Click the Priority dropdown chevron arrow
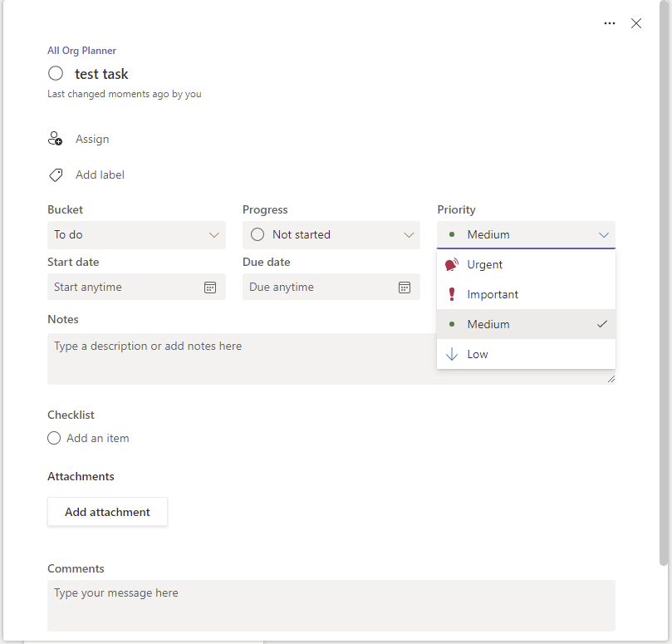 tap(603, 235)
